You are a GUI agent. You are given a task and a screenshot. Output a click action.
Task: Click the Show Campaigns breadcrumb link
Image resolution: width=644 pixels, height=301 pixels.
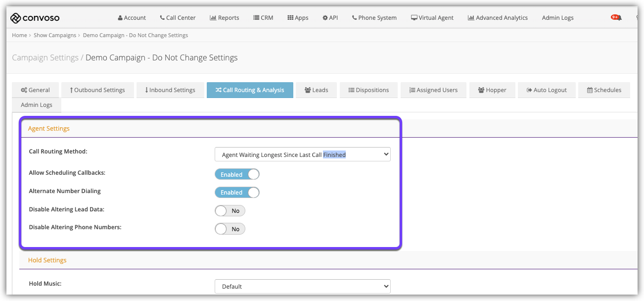coord(55,35)
